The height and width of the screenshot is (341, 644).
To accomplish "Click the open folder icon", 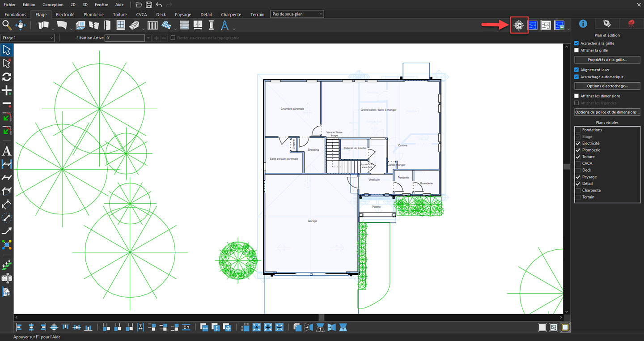I will click(139, 4).
